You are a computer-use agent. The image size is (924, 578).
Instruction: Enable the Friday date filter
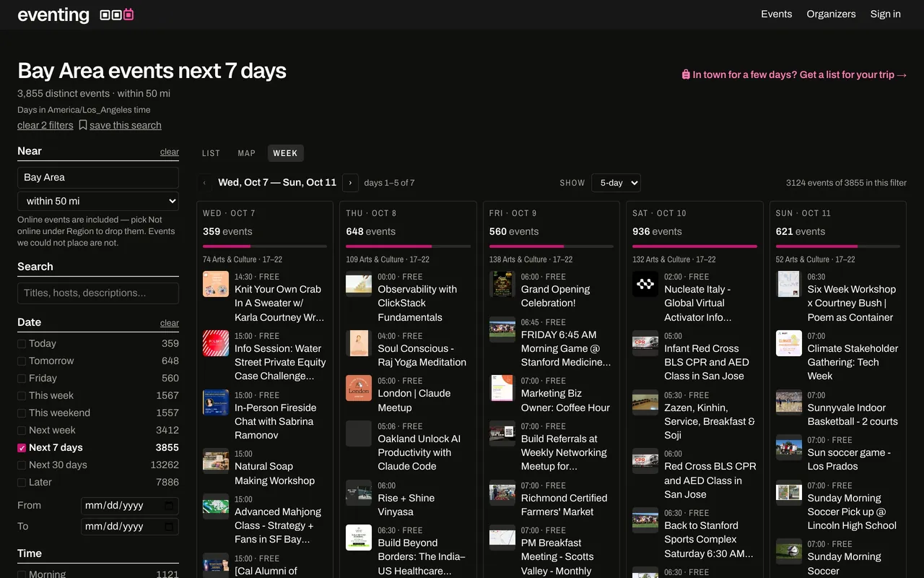point(22,379)
